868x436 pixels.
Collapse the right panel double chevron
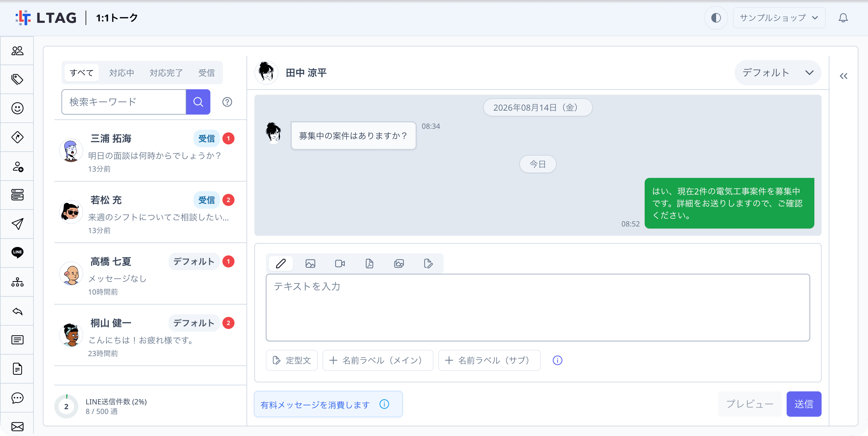tap(843, 76)
